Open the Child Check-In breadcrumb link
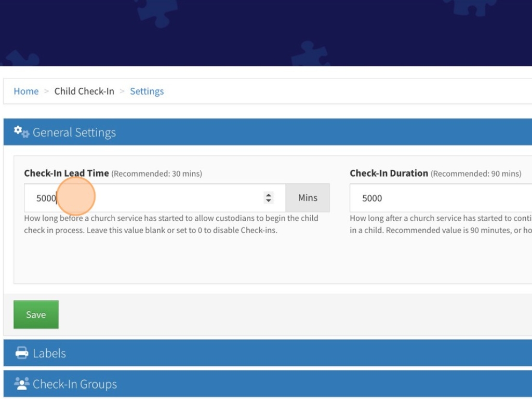This screenshot has height=399, width=532. [84, 91]
